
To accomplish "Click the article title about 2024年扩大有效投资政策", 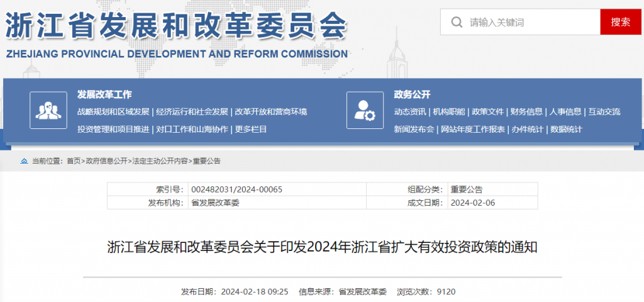I will tap(323, 247).
